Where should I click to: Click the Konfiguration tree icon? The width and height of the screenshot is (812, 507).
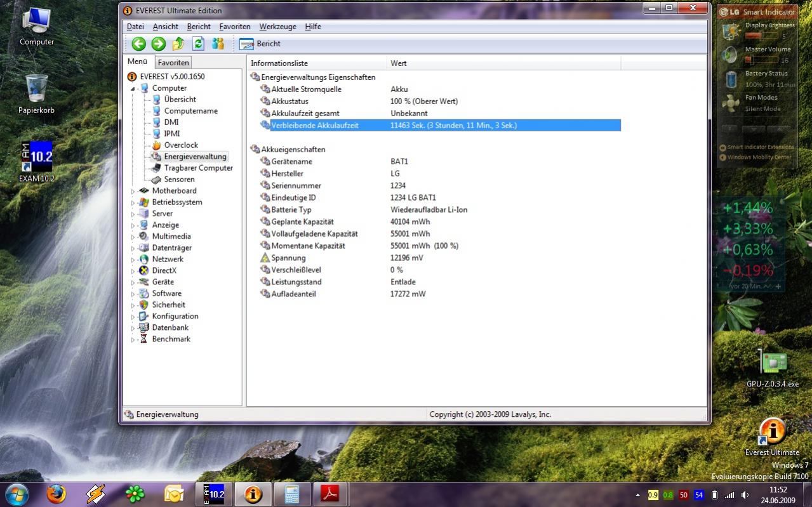click(x=144, y=316)
